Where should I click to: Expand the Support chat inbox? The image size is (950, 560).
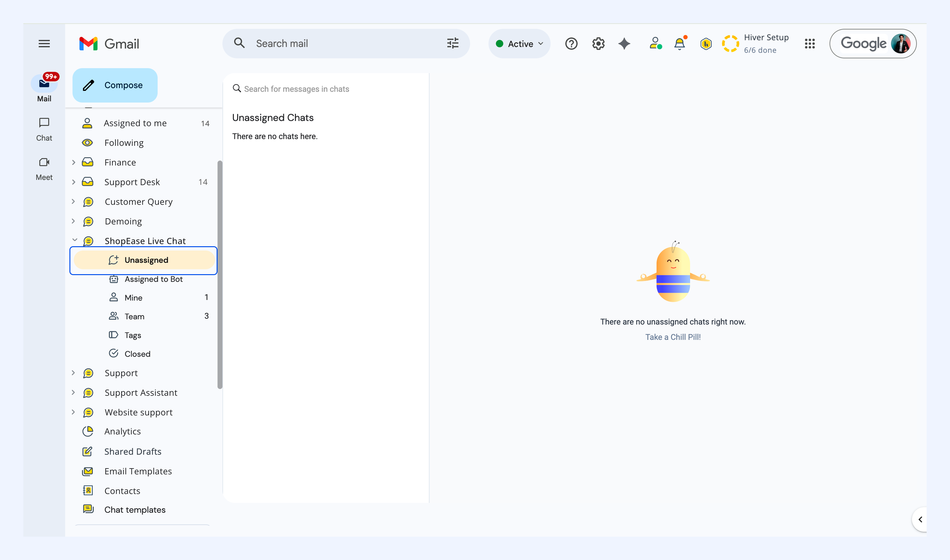[74, 373]
